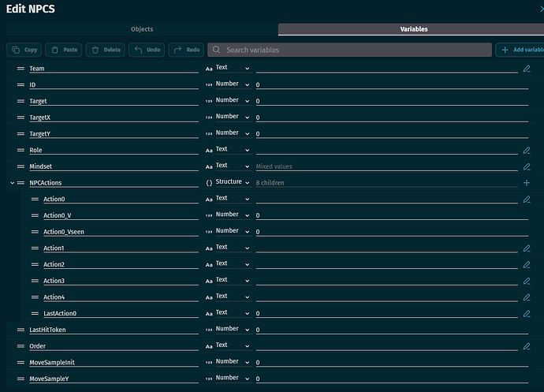Click the drag handle of Team row
Image resolution: width=544 pixels, height=392 pixels.
point(20,69)
